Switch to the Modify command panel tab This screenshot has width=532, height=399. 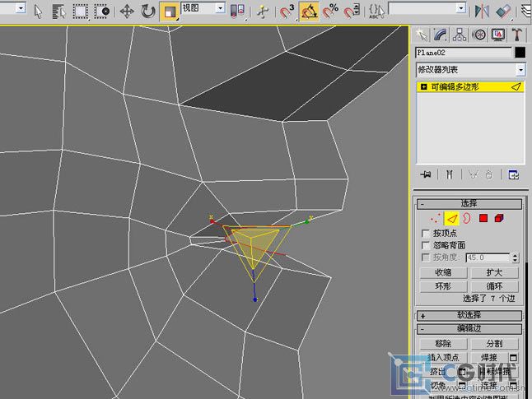click(x=441, y=35)
